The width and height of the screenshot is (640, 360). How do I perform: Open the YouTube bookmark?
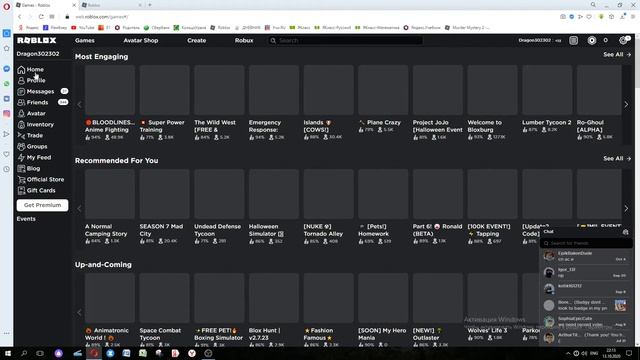point(83,28)
